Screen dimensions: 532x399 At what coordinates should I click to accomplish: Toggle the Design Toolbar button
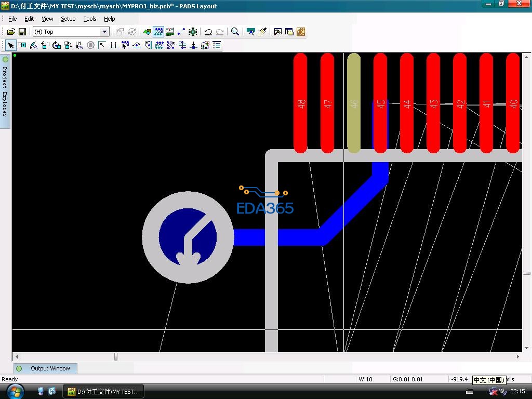point(158,32)
